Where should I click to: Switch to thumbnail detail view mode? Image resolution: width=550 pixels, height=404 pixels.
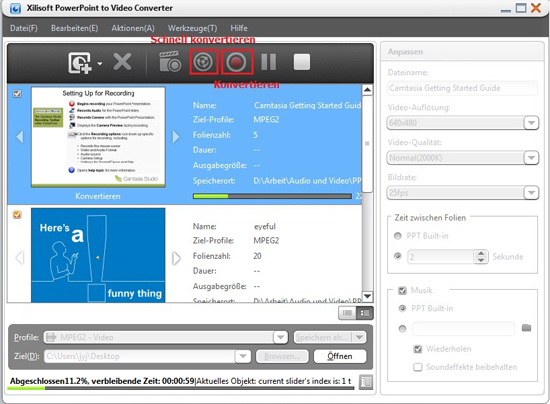click(x=365, y=313)
